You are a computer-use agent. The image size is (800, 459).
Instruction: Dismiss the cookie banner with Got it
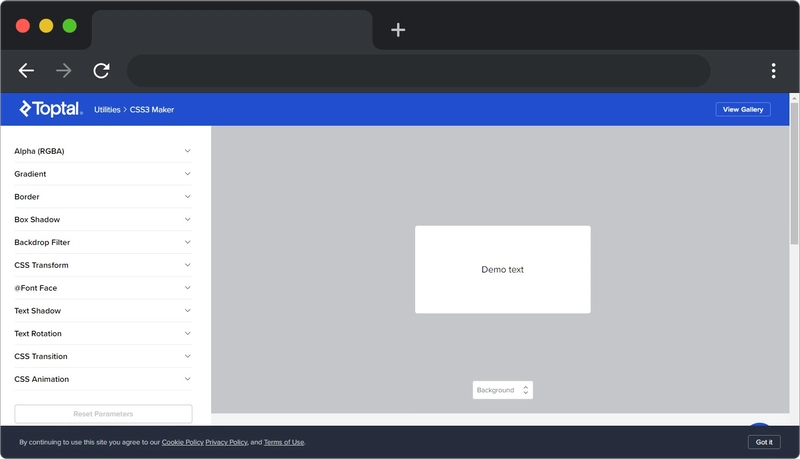pyautogui.click(x=764, y=442)
